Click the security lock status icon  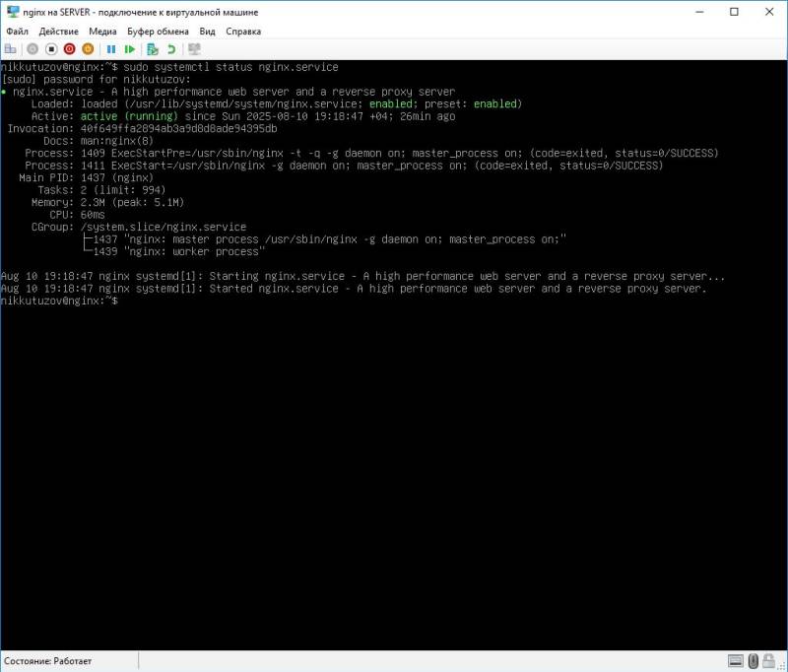(x=768, y=660)
